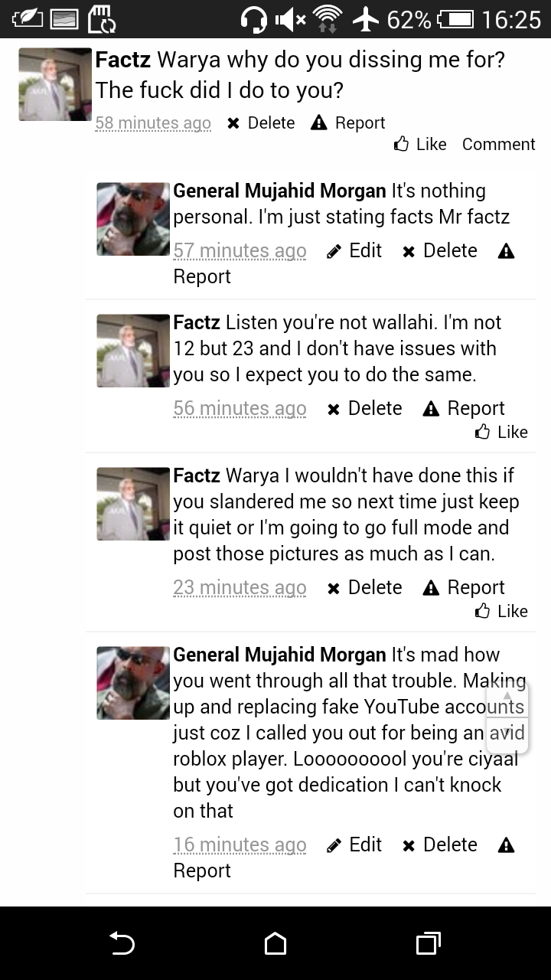Screen dimensions: 551x980
Task: Delete the 16 minutes ago reply
Action: [440, 844]
